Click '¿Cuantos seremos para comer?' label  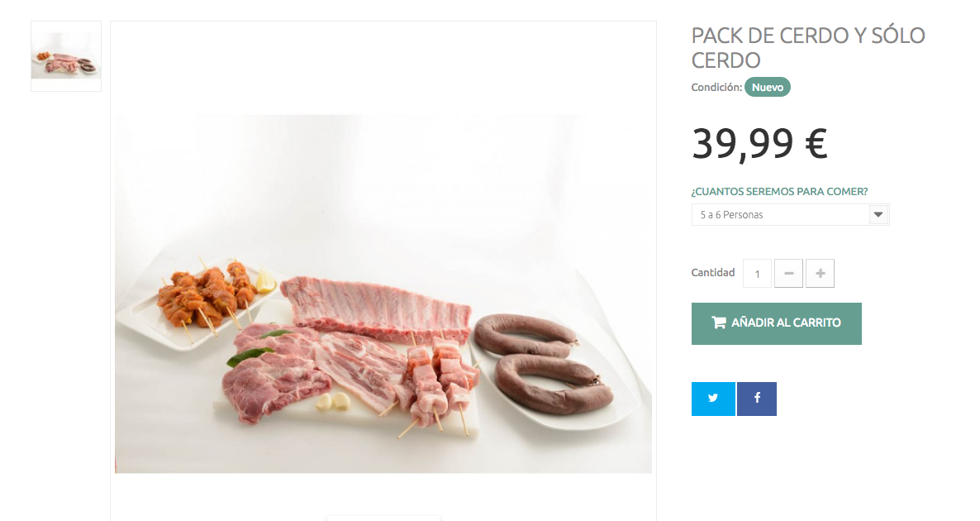(778, 192)
